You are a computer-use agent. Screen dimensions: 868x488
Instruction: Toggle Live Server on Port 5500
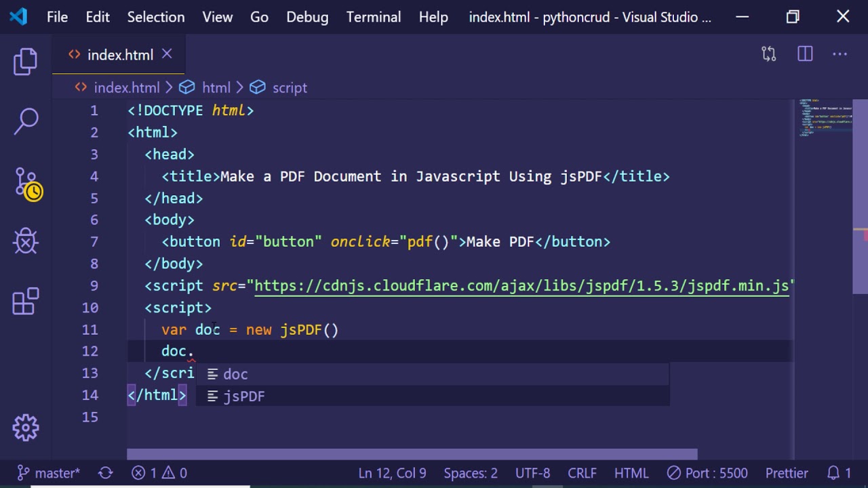pyautogui.click(x=707, y=473)
